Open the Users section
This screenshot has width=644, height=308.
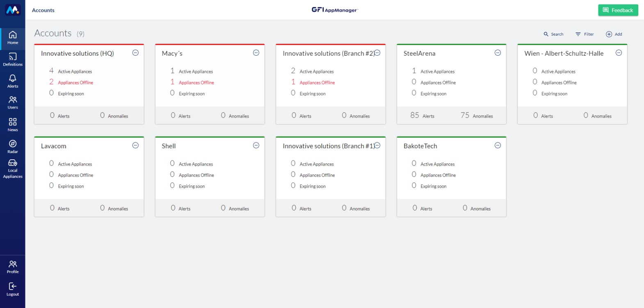click(x=12, y=103)
